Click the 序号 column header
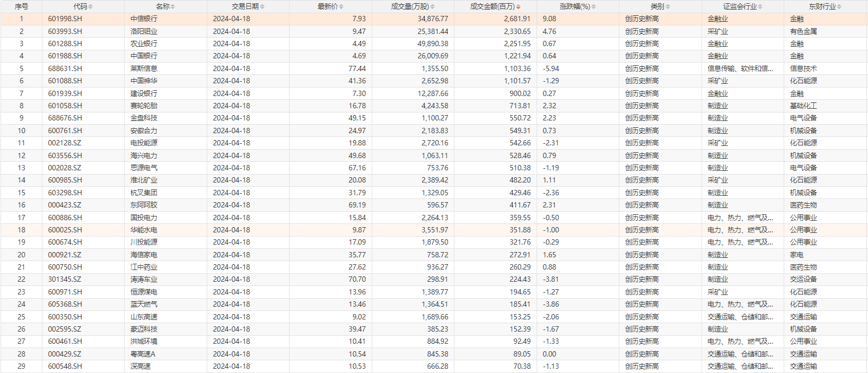 [21, 6]
